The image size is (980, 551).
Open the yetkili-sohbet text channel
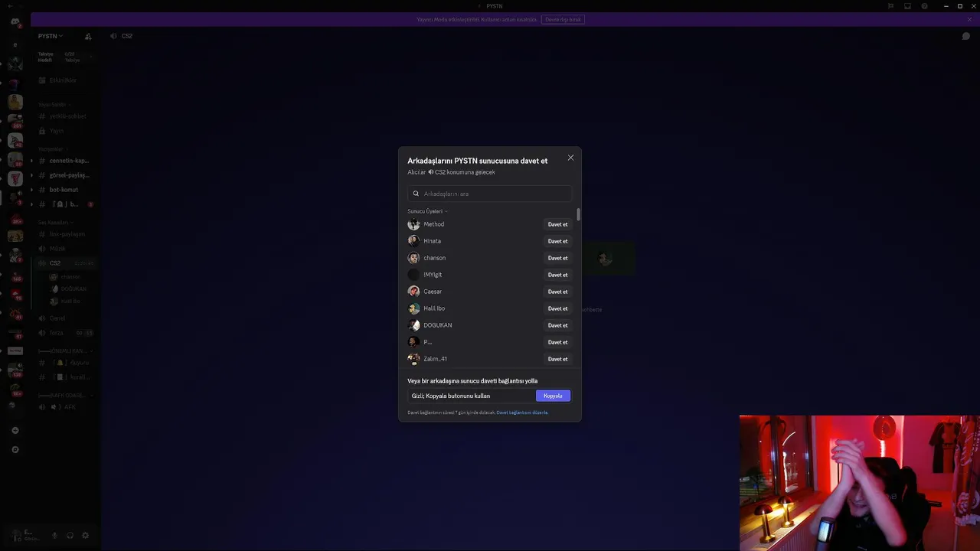click(65, 116)
